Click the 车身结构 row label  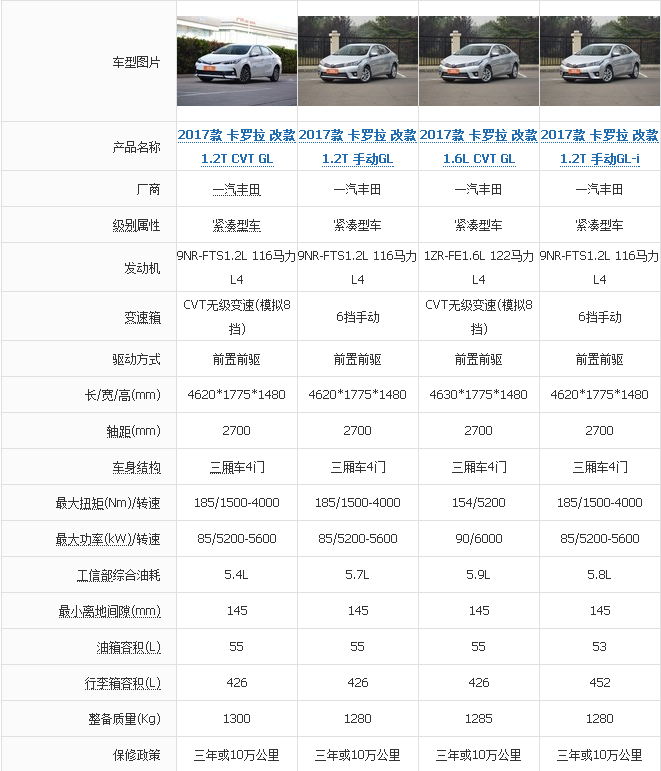[x=136, y=467]
